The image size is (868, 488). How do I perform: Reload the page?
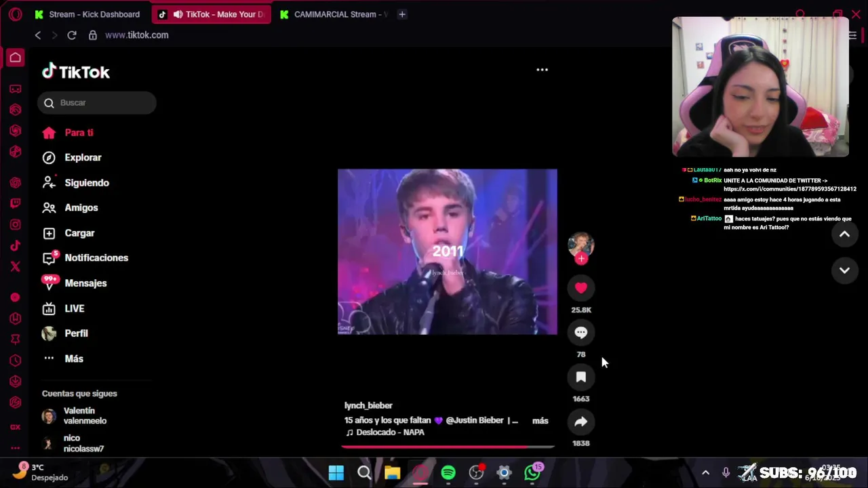[x=72, y=35]
